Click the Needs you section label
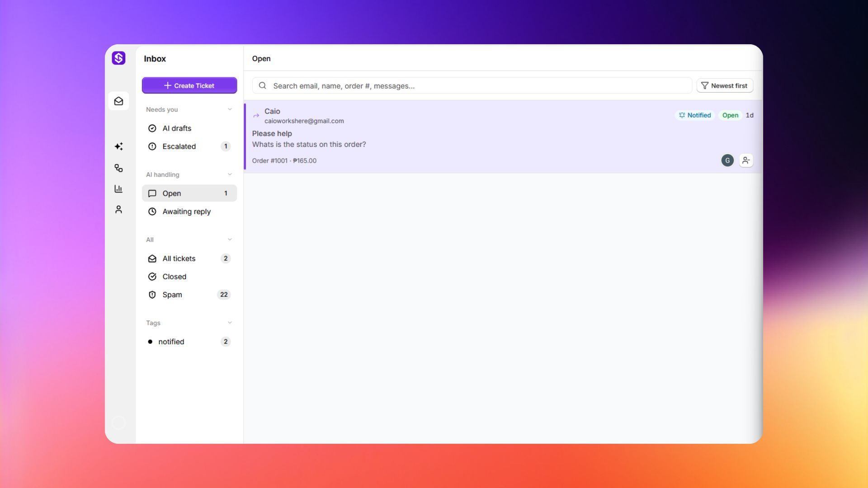Screen dimensions: 868x488 pyautogui.click(x=162, y=110)
